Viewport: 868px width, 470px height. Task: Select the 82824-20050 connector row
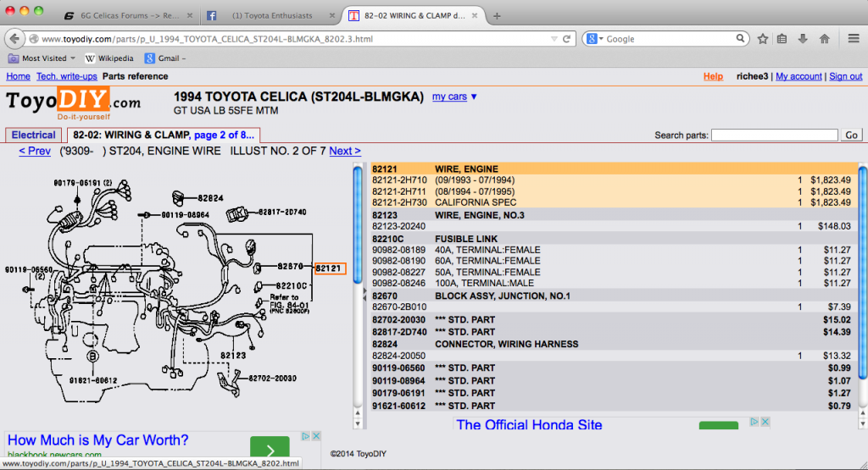click(614, 356)
